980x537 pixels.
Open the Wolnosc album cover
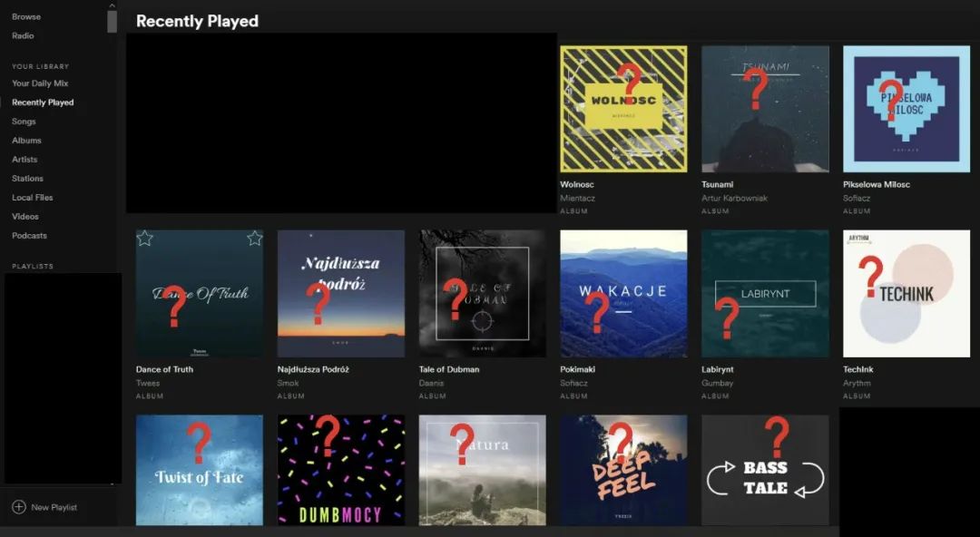[x=623, y=109]
